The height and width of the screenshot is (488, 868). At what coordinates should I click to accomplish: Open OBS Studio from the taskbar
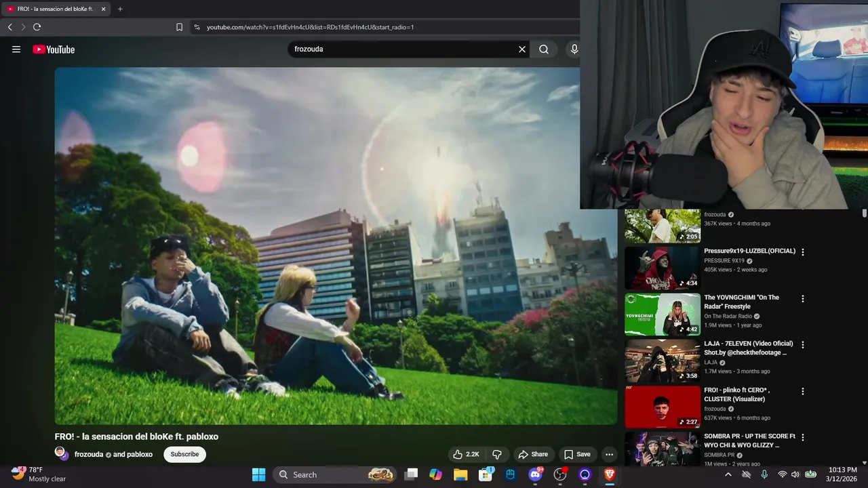560,474
